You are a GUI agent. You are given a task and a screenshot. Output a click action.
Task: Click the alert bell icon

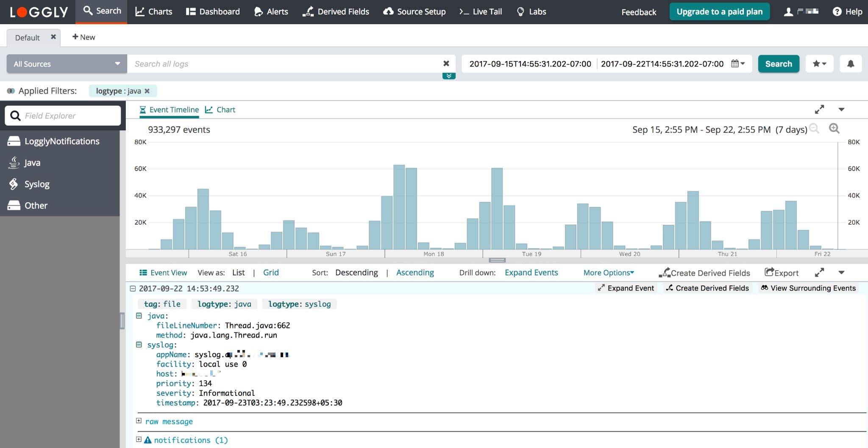850,64
